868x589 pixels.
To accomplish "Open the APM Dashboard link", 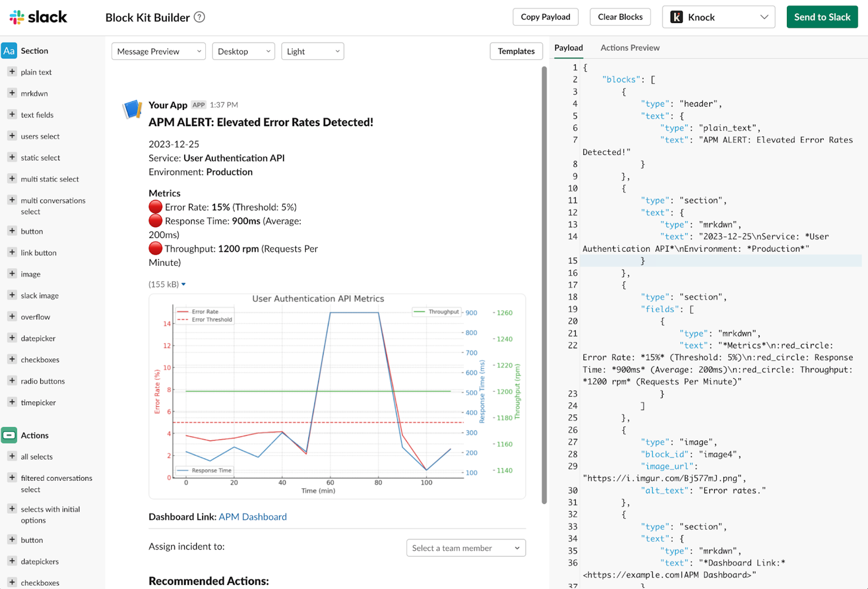I will (x=252, y=516).
